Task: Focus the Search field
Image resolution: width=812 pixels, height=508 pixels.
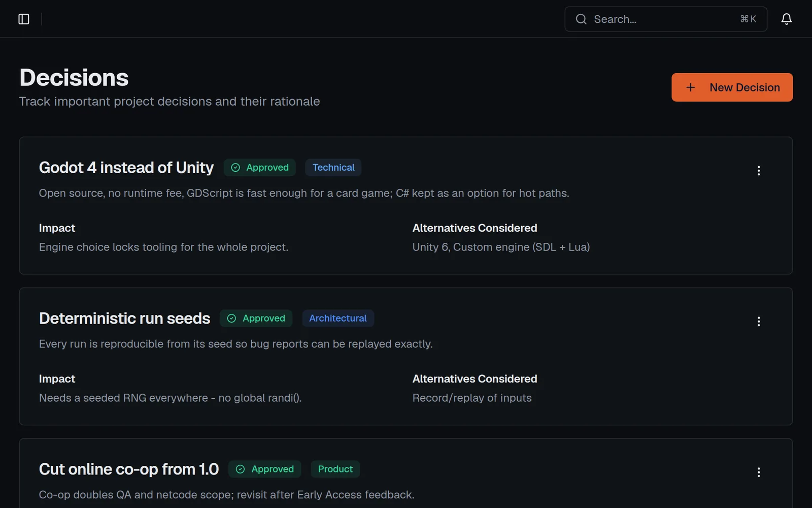Action: click(666, 19)
